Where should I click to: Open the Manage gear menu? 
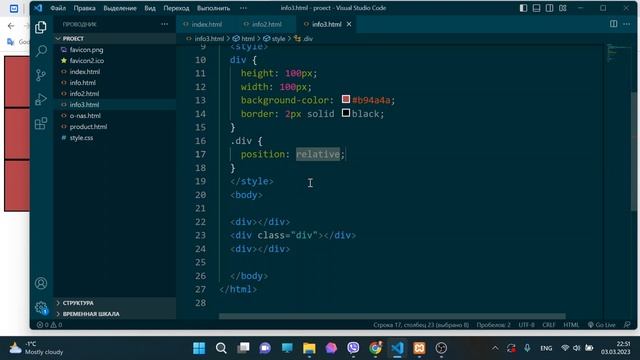tap(41, 307)
